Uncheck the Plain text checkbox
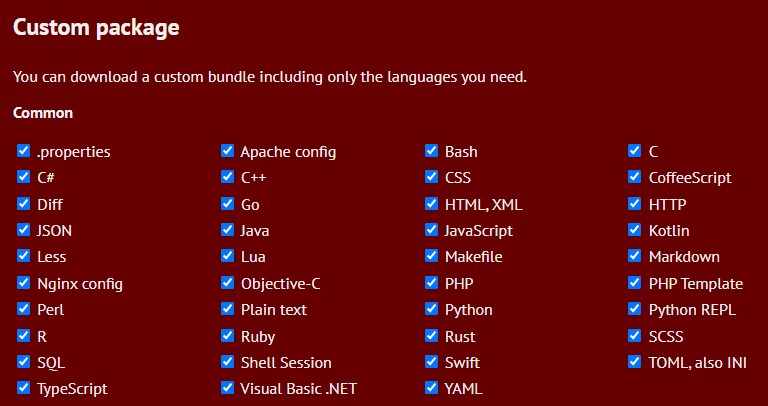 227,309
